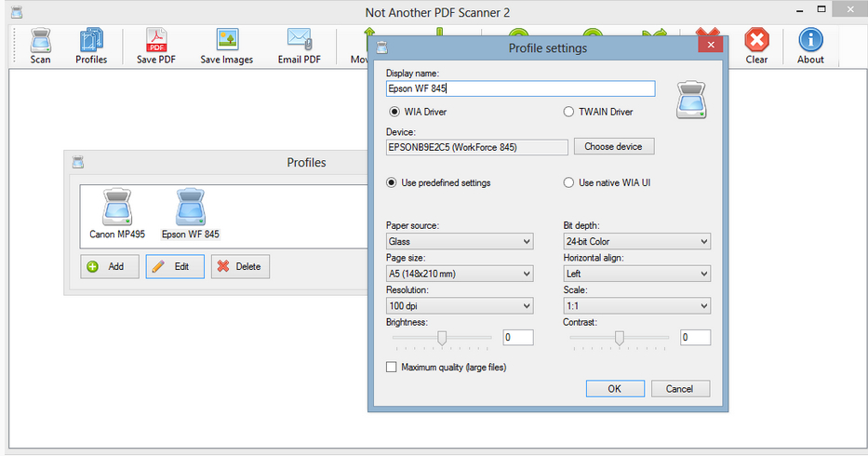Open the Paper source dropdown
The image size is (868, 456).
460,242
